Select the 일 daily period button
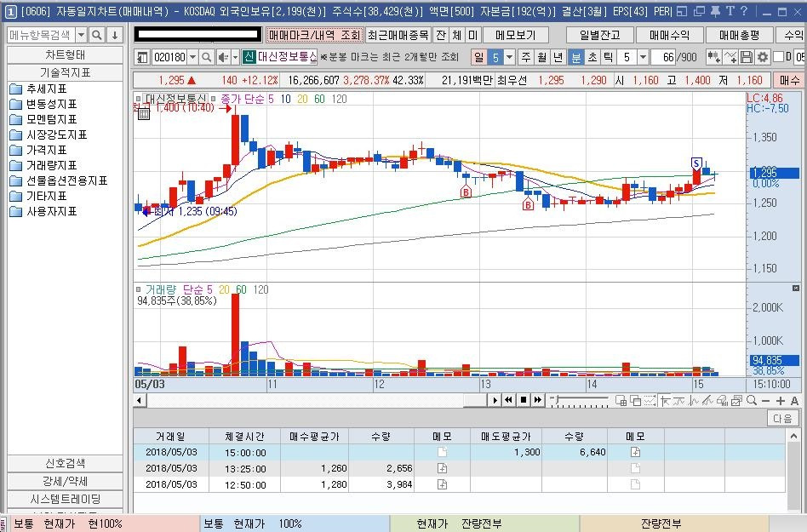Image resolution: width=807 pixels, height=532 pixels. (479, 56)
